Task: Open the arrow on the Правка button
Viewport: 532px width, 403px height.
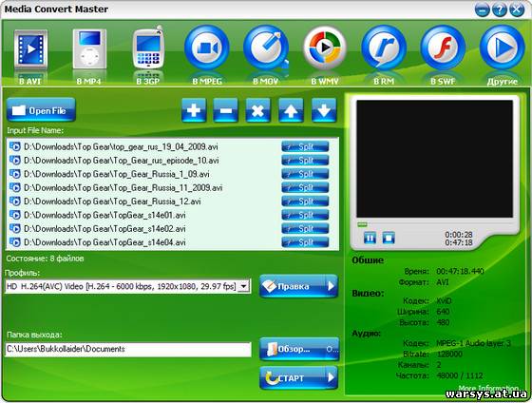Action: coord(331,286)
